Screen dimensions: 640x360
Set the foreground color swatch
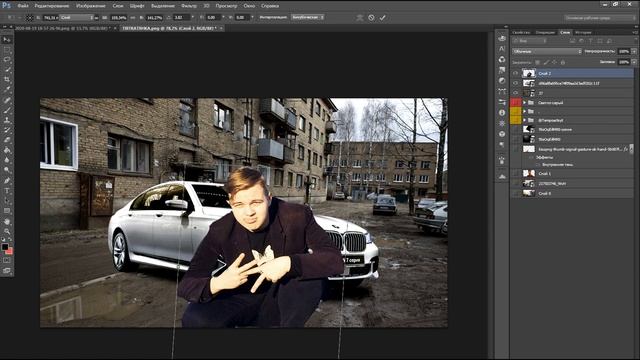click(x=5, y=247)
